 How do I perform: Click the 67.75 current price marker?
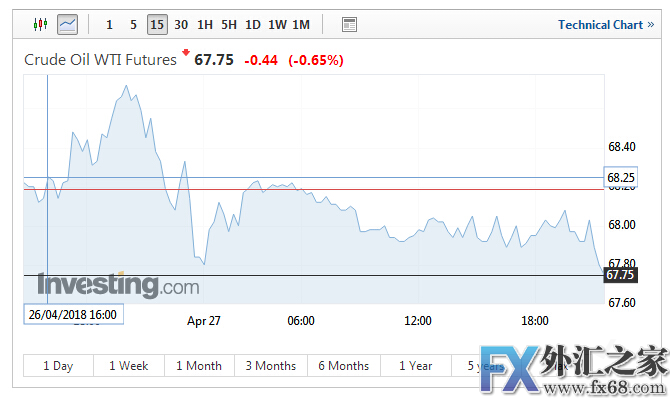tap(620, 275)
